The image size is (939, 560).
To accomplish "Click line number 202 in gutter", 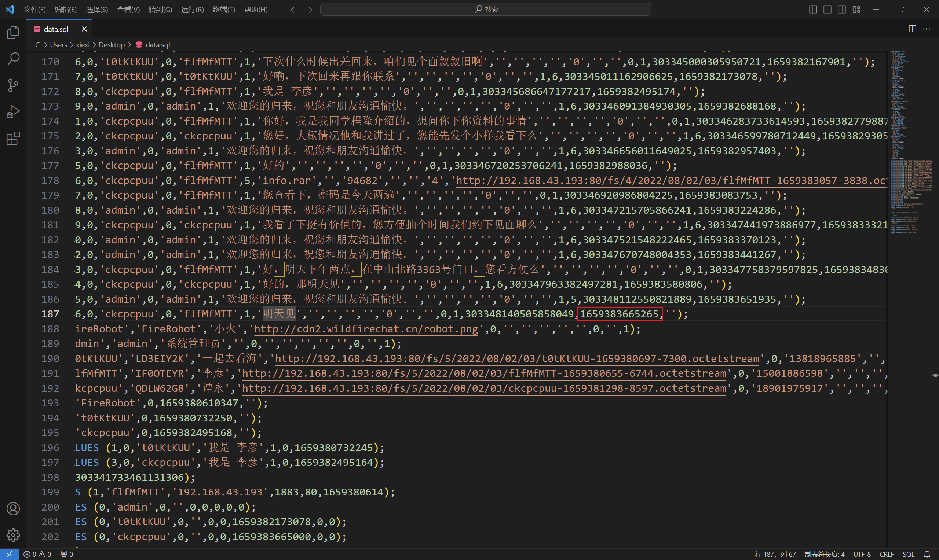I will (x=50, y=537).
